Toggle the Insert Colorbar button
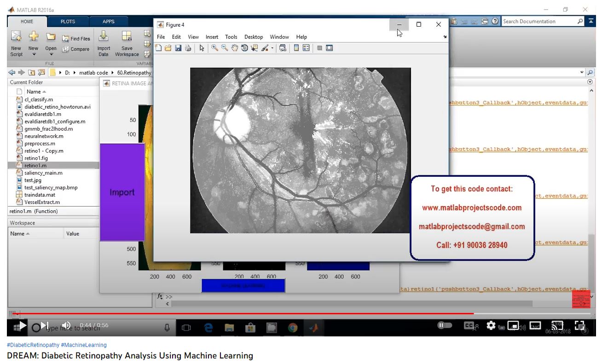The height and width of the screenshot is (364, 602). [x=296, y=48]
